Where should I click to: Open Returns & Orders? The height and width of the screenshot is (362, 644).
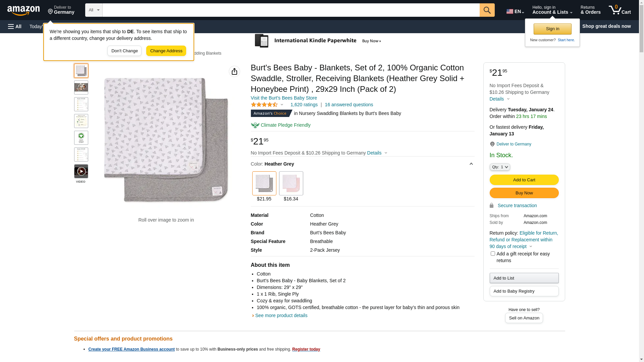(590, 10)
